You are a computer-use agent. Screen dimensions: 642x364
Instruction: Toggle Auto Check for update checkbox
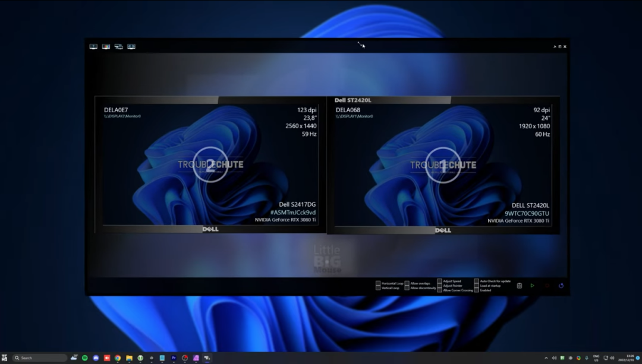point(476,281)
